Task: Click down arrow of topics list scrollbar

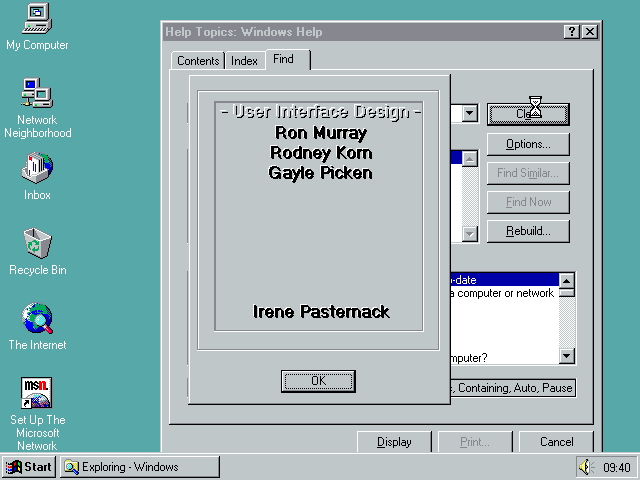Action: (567, 356)
